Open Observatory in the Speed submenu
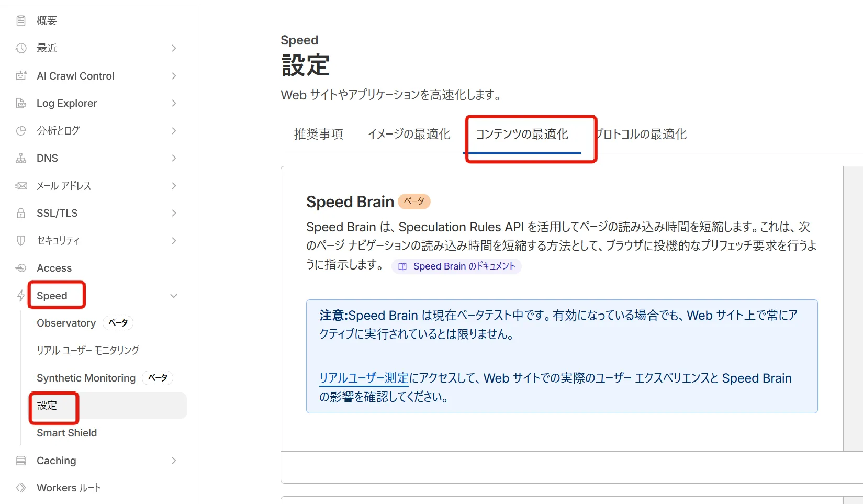The image size is (863, 504). pyautogui.click(x=66, y=323)
